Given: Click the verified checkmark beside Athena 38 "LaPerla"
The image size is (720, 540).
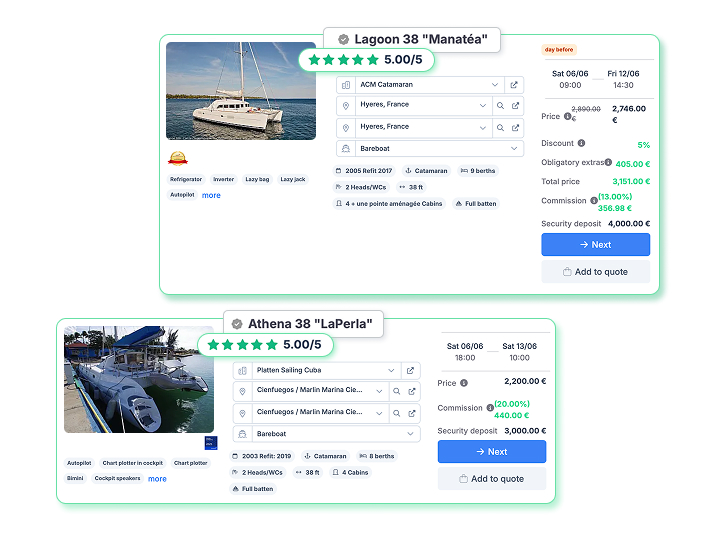Looking at the screenshot, I should point(237,324).
